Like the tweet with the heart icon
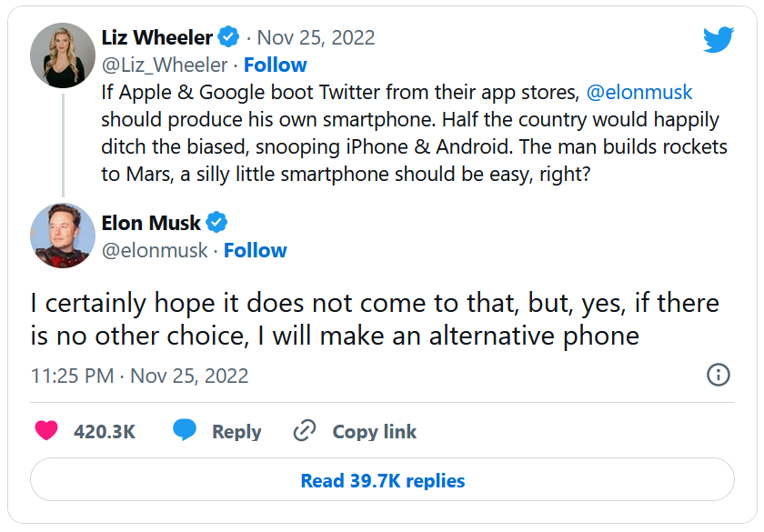764x532 pixels. 46,431
